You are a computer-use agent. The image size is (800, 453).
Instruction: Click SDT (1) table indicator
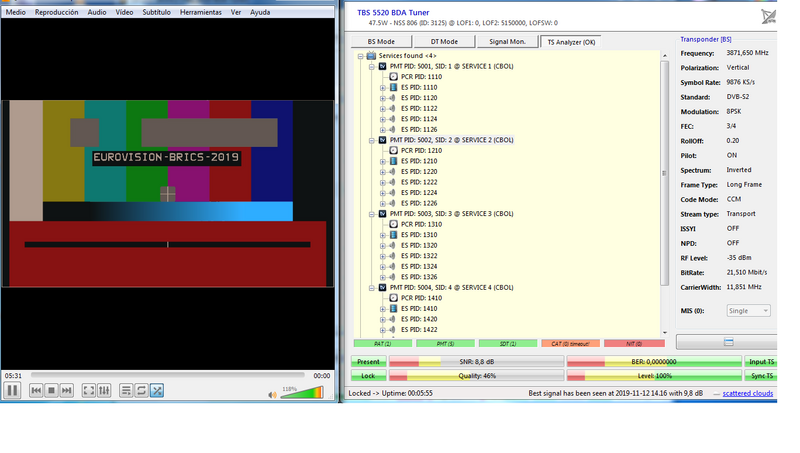coord(508,344)
